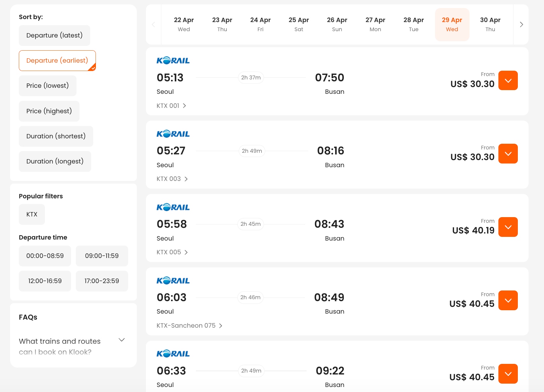Switch to the 30 Apr date tab
Screen dimensions: 544x392
click(490, 24)
